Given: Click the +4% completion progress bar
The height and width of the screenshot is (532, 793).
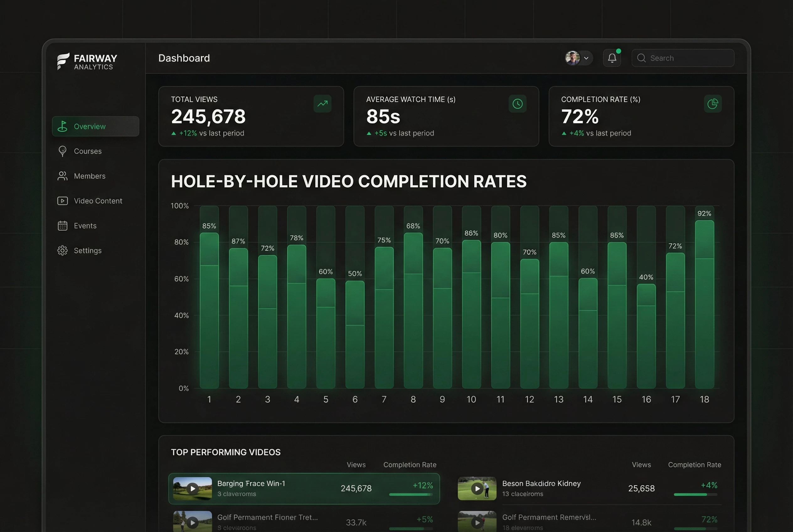Looking at the screenshot, I should (x=696, y=495).
